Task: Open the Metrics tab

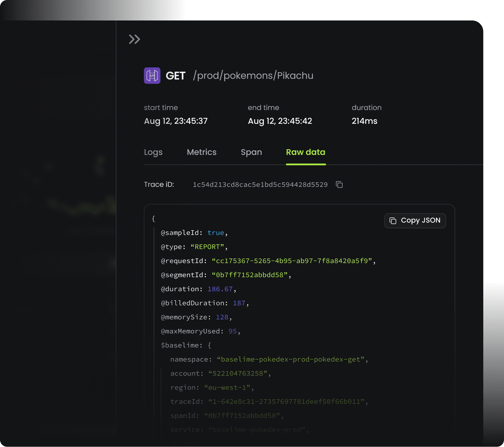Action: (x=202, y=152)
